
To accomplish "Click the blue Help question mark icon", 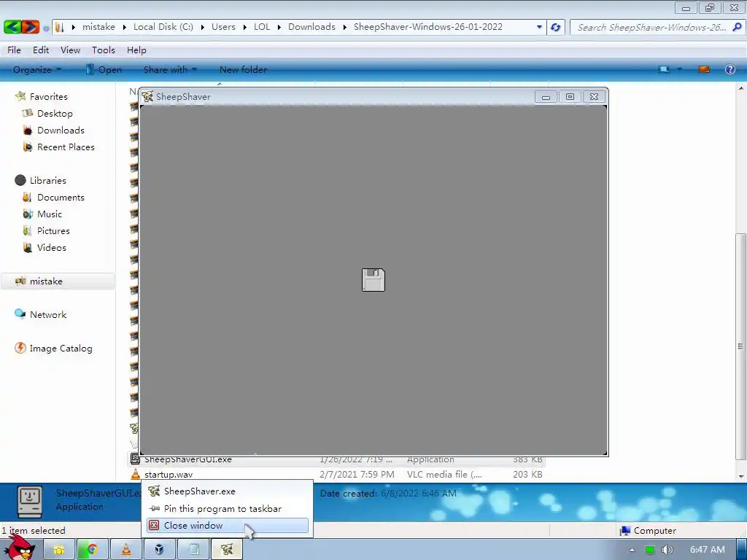I will (x=729, y=69).
